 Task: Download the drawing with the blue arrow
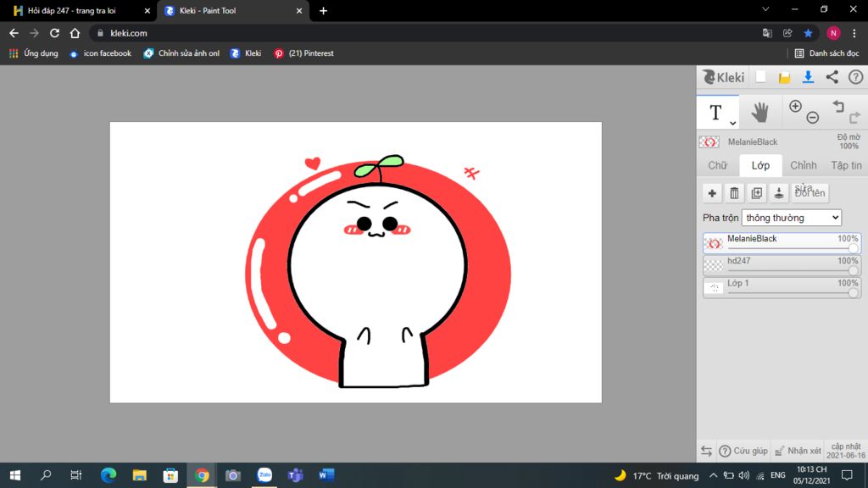coord(808,77)
